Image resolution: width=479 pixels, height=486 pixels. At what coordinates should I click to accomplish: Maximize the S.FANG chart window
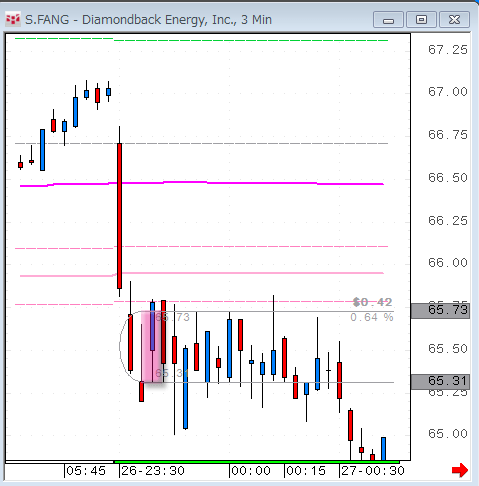[421, 20]
